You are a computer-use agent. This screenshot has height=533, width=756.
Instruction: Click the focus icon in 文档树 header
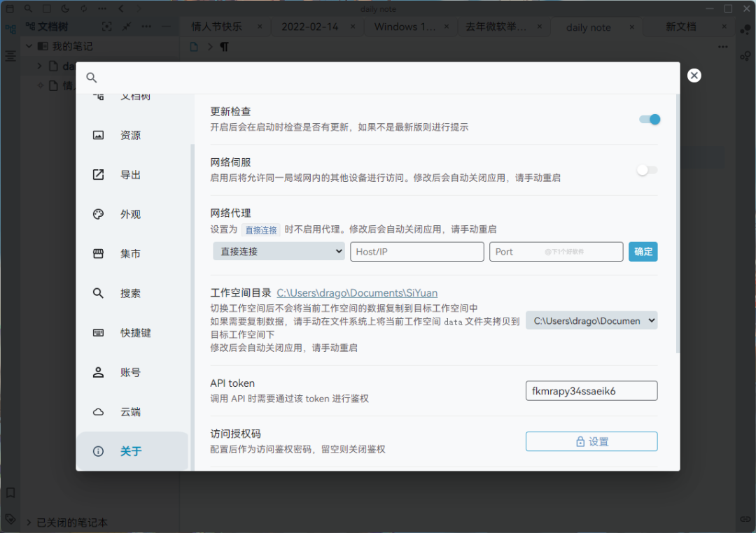(106, 27)
